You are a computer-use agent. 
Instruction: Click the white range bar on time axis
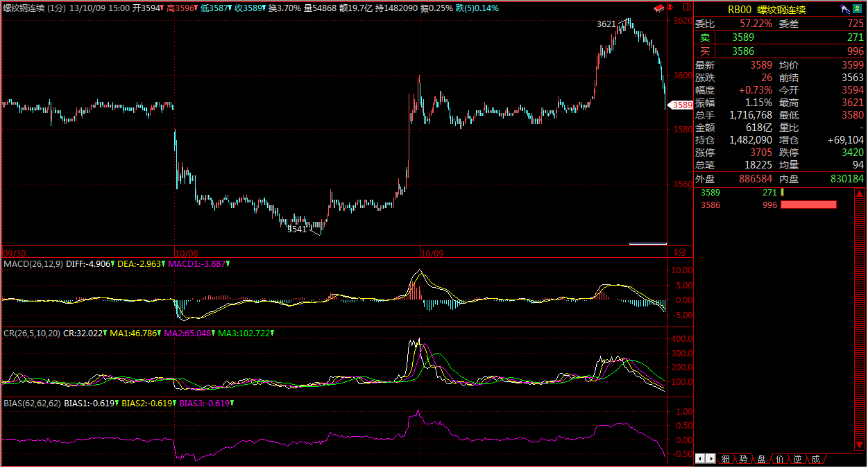pyautogui.click(x=647, y=243)
